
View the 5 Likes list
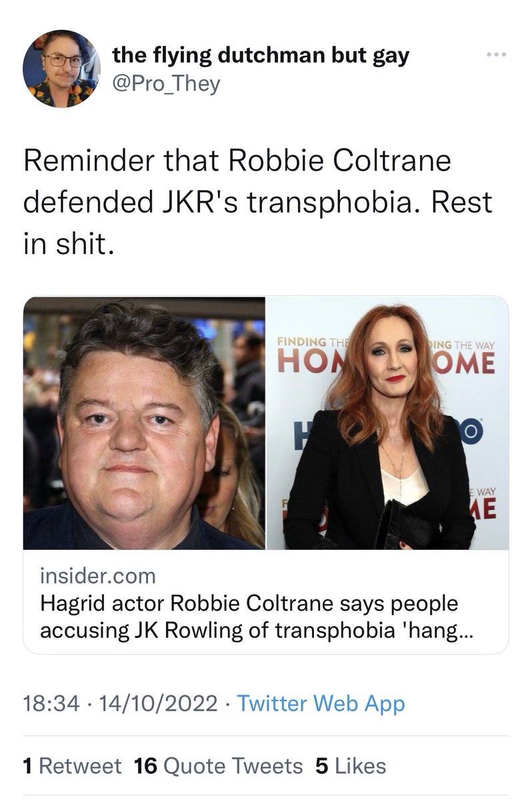point(350,766)
